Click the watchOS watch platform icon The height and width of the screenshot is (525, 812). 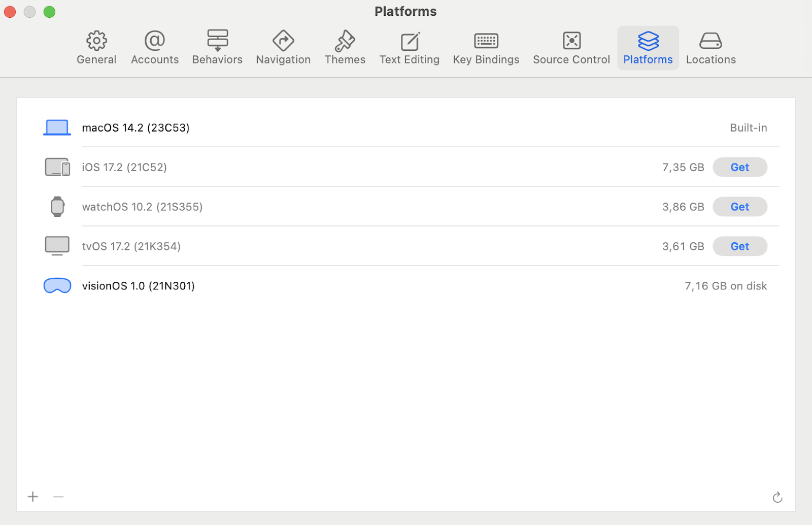tap(56, 206)
